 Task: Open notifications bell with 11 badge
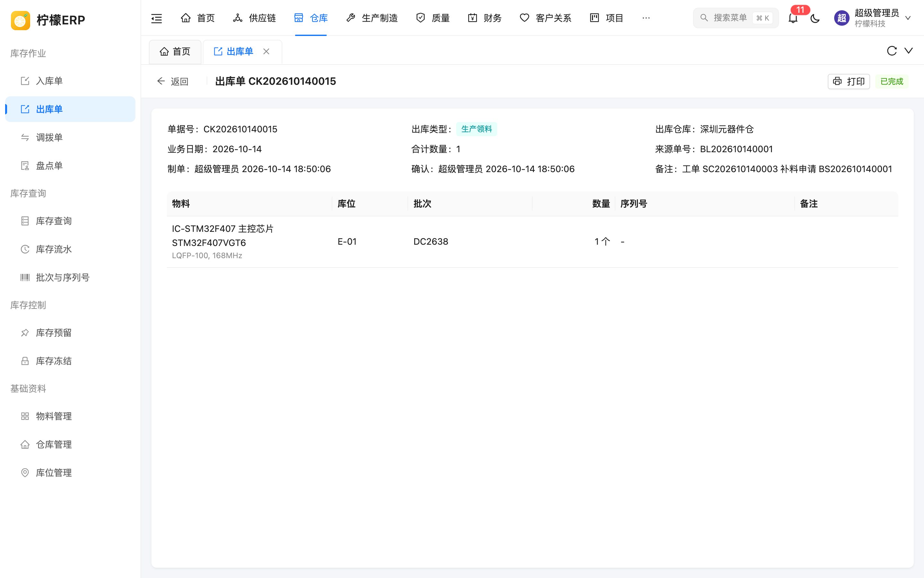point(793,18)
